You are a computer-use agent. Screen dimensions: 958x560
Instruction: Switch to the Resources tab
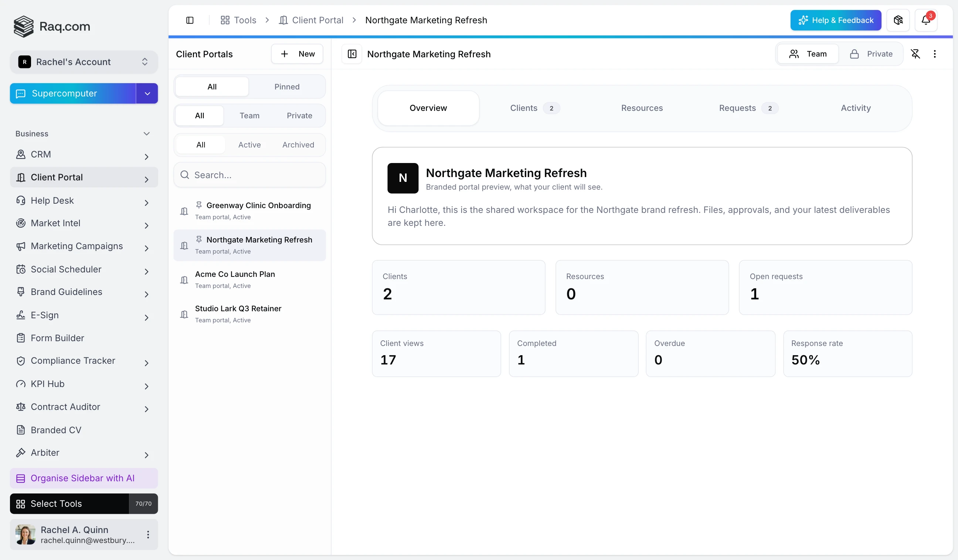[x=642, y=108]
